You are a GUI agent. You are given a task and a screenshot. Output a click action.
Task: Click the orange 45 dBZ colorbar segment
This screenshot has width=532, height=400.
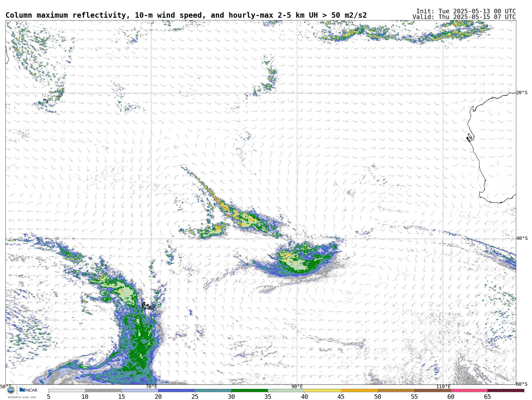coord(359,391)
